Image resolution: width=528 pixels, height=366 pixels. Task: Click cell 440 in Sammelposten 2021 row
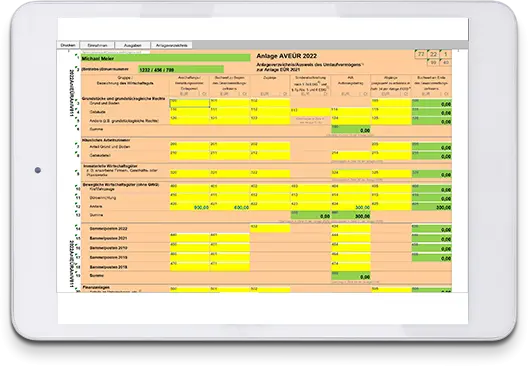(189, 238)
